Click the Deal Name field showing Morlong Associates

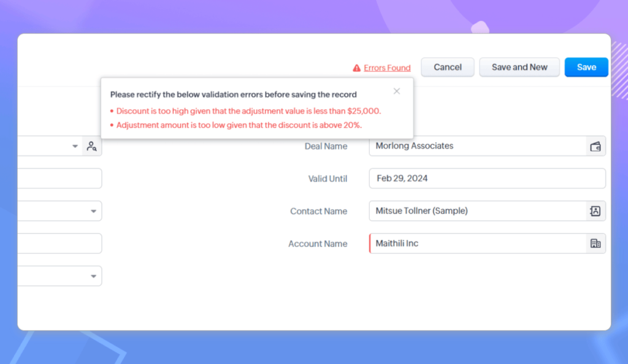point(478,146)
